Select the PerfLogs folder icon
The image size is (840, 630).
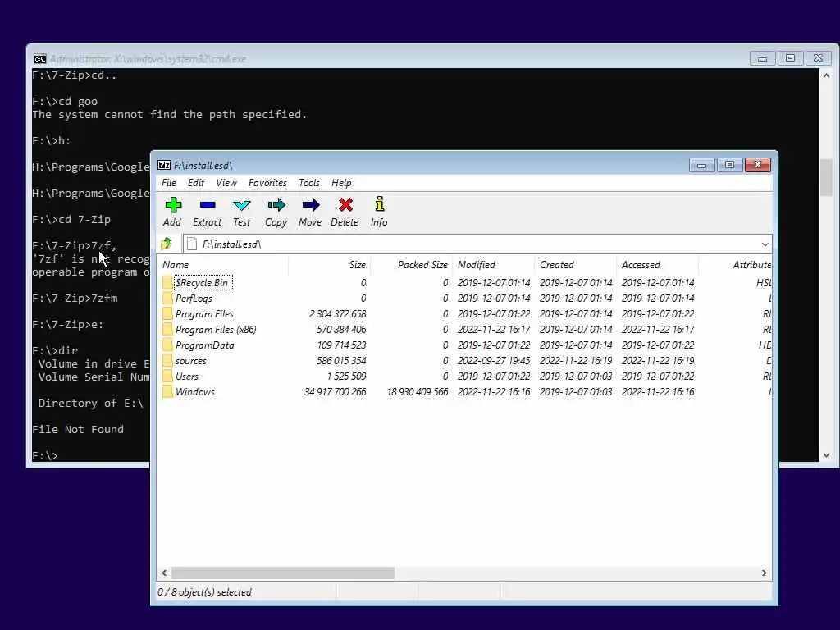point(167,298)
